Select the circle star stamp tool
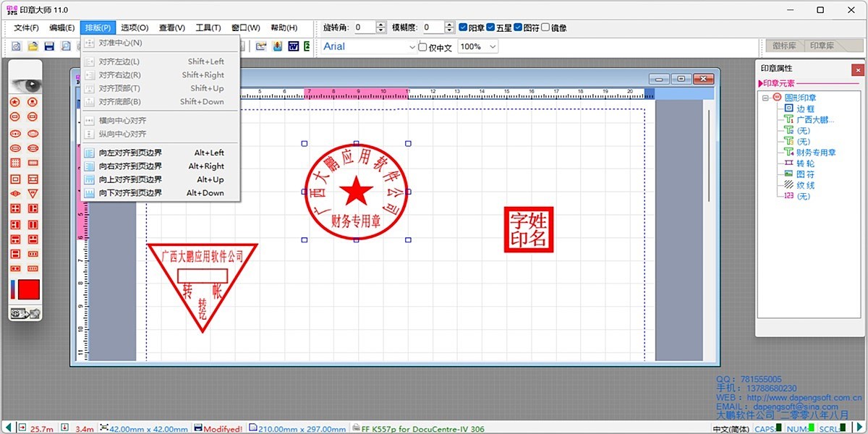 coord(14,102)
